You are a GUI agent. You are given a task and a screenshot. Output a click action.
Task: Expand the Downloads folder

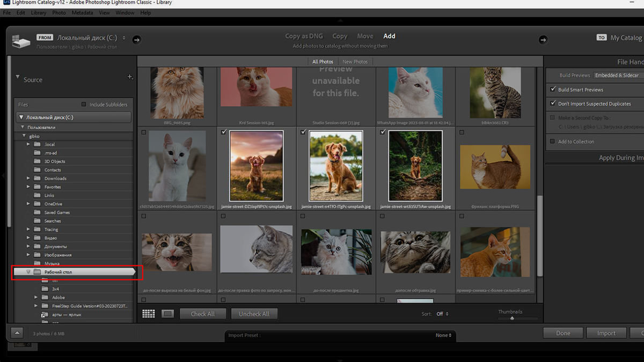point(28,178)
